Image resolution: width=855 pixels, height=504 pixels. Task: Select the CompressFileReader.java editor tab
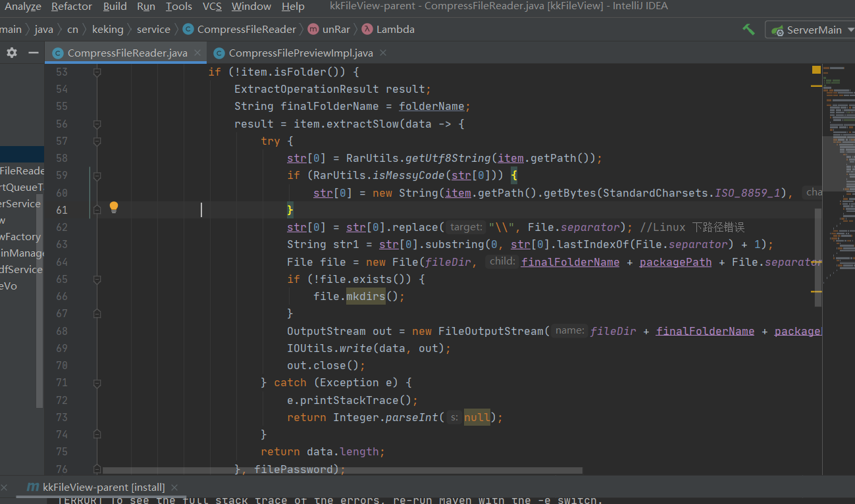click(127, 53)
